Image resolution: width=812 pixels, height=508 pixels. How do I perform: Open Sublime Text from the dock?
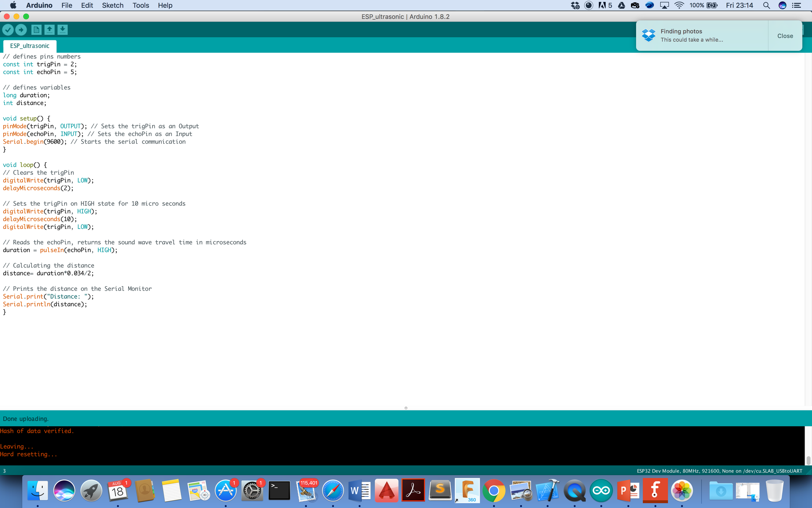[440, 490]
